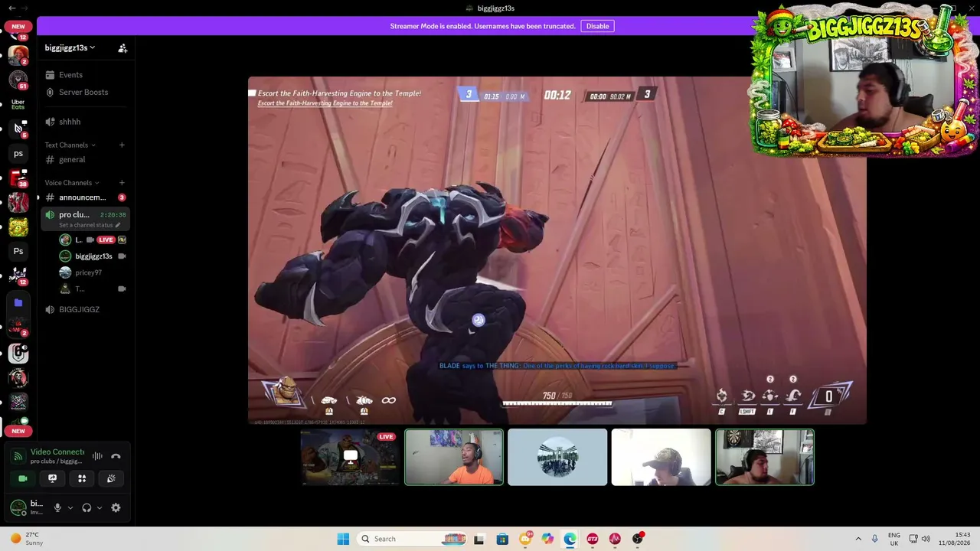980x551 pixels.
Task: Open User Settings gear
Action: [116, 507]
